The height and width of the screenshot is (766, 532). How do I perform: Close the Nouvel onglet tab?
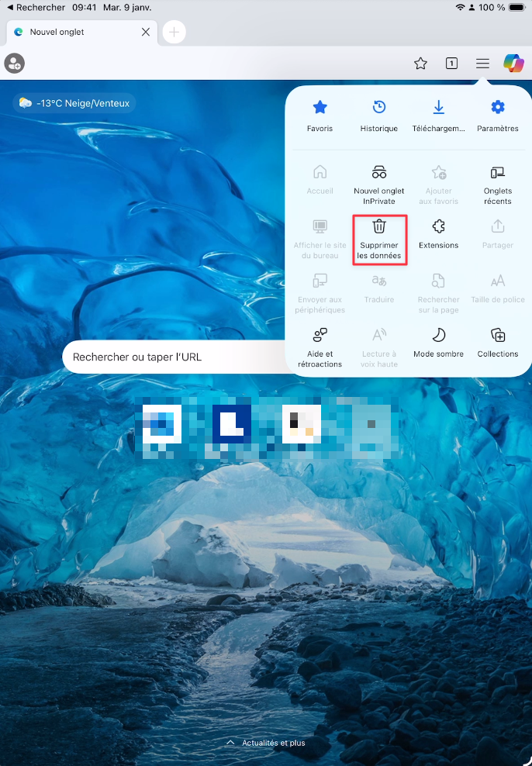(145, 32)
